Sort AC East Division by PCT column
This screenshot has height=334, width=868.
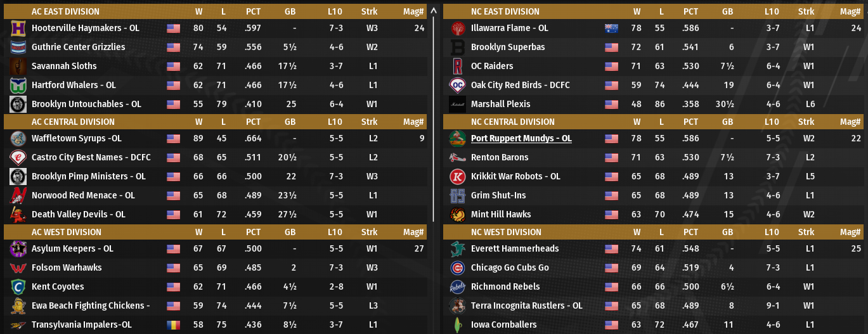[253, 11]
